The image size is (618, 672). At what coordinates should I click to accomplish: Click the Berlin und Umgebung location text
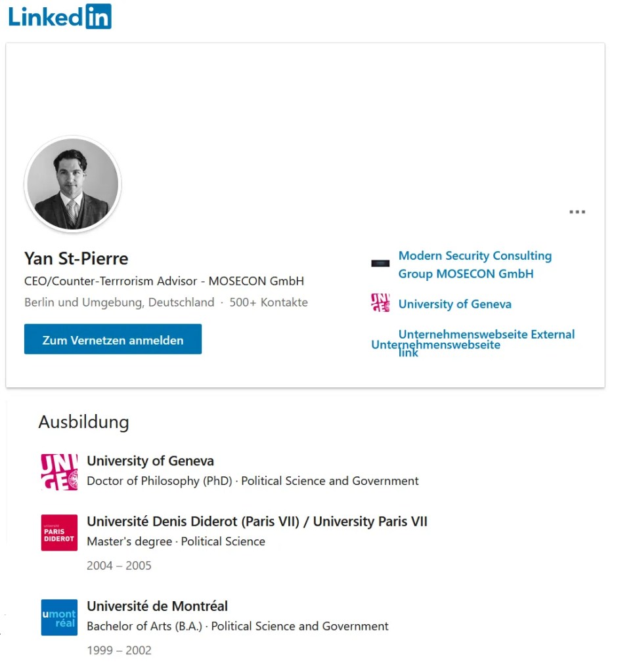click(x=119, y=303)
